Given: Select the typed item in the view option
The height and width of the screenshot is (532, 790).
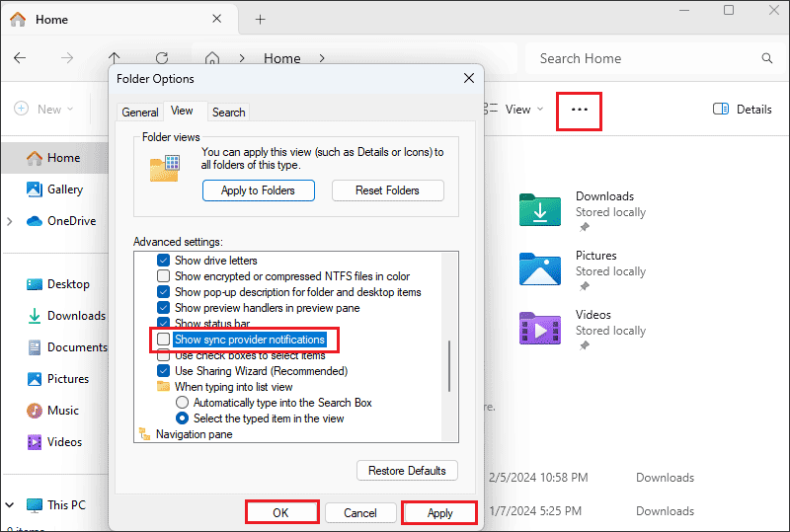Looking at the screenshot, I should pyautogui.click(x=182, y=418).
